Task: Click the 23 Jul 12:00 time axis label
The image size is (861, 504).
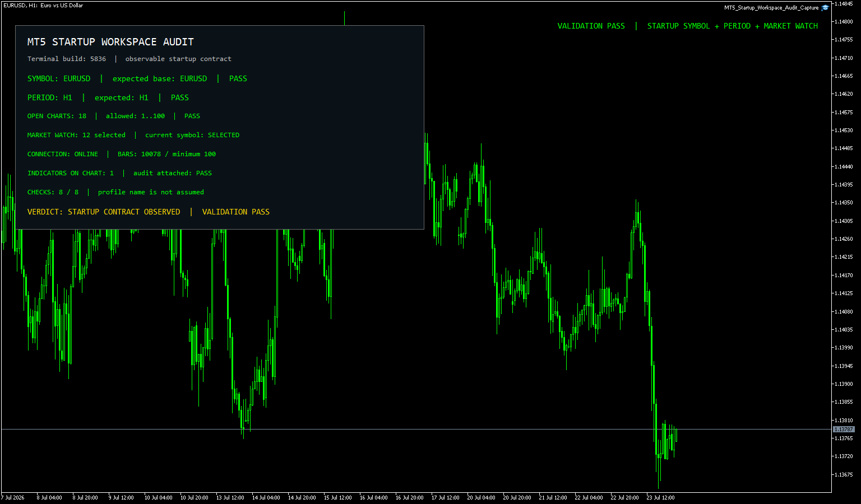Action: click(661, 498)
